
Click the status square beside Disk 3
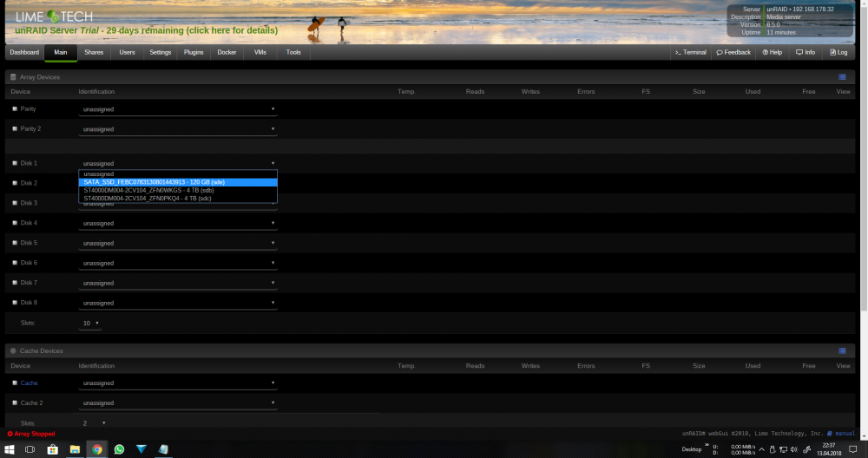click(15, 203)
